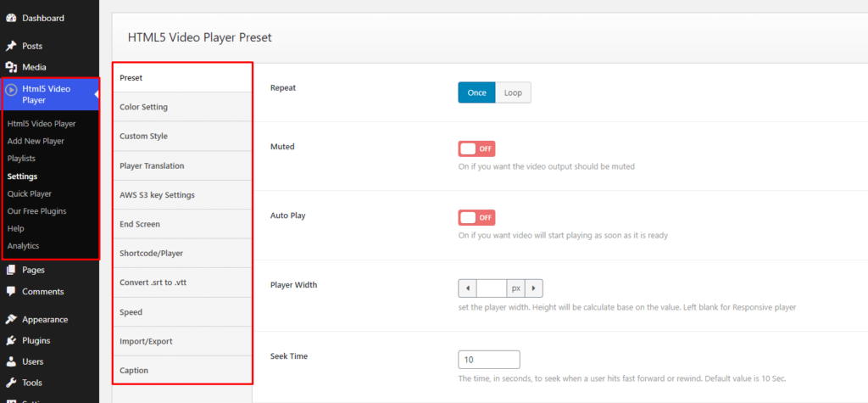Viewport: 868px width, 403px height.
Task: Toggle the Muted switch on
Action: pos(476,148)
